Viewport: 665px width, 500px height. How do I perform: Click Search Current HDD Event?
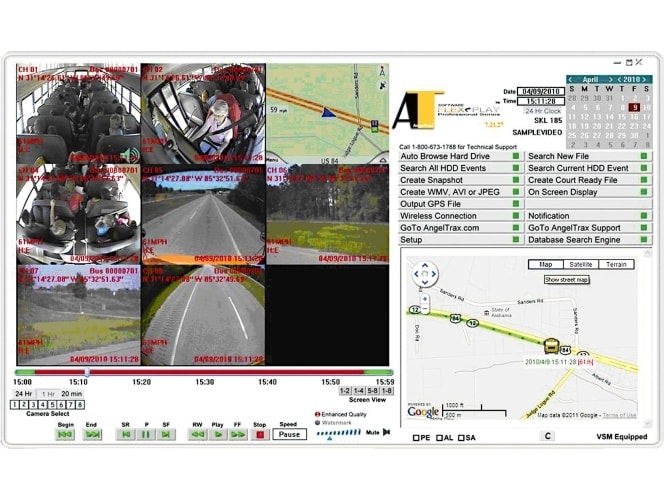coord(589,168)
